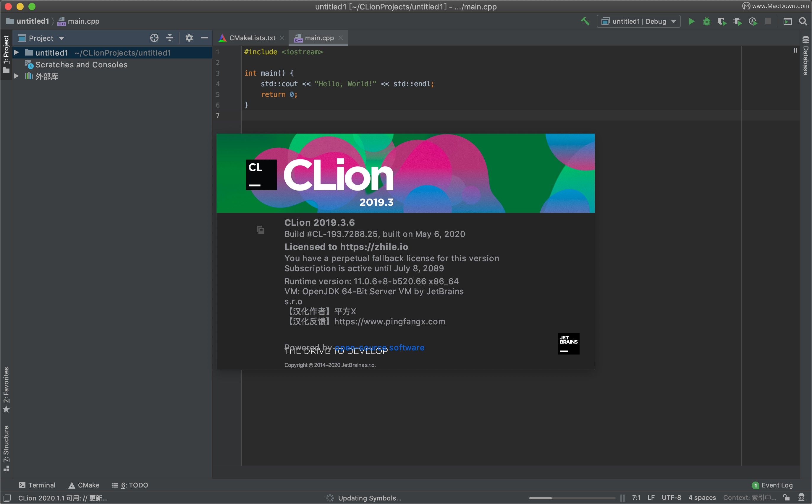Open the untitled1 | Debug configuration dropdown
Image resolution: width=812 pixels, height=504 pixels.
[638, 21]
